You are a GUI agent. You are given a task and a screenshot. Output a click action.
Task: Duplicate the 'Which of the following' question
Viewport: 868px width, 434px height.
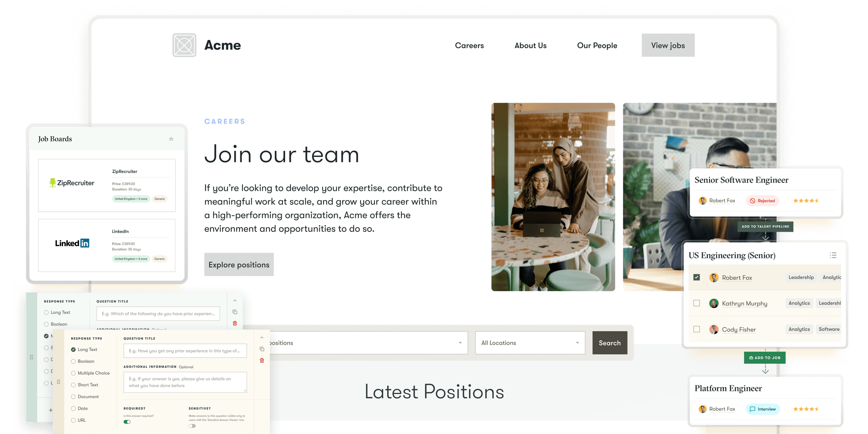point(235,312)
